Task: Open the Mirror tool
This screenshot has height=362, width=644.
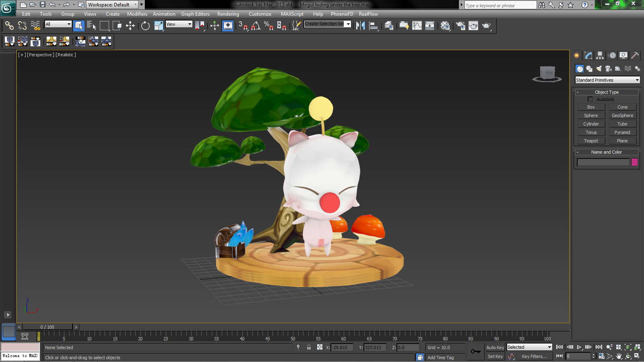Action: pyautogui.click(x=360, y=26)
